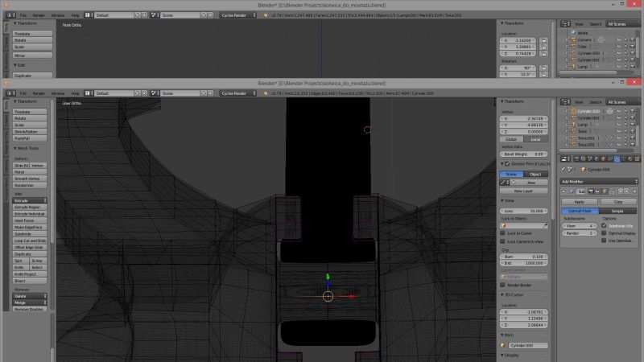Image resolution: width=644 pixels, height=362 pixels.
Task: Click New Layer grease pencil button
Action: pyautogui.click(x=524, y=191)
